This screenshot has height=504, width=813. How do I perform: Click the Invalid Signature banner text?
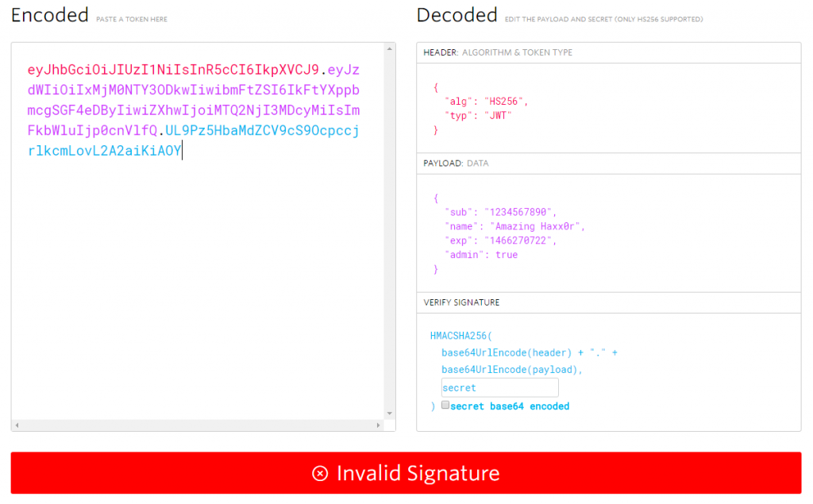418,474
